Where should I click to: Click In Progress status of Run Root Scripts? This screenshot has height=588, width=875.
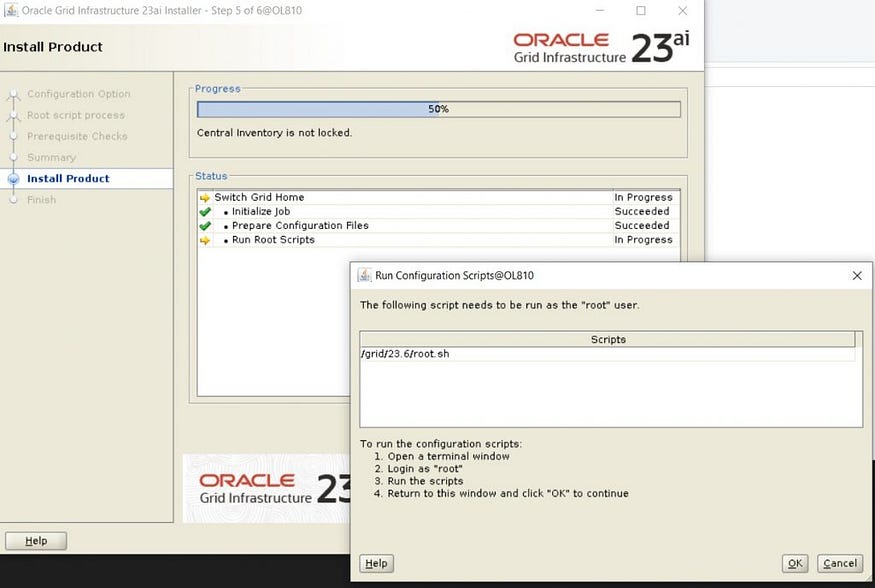(643, 240)
